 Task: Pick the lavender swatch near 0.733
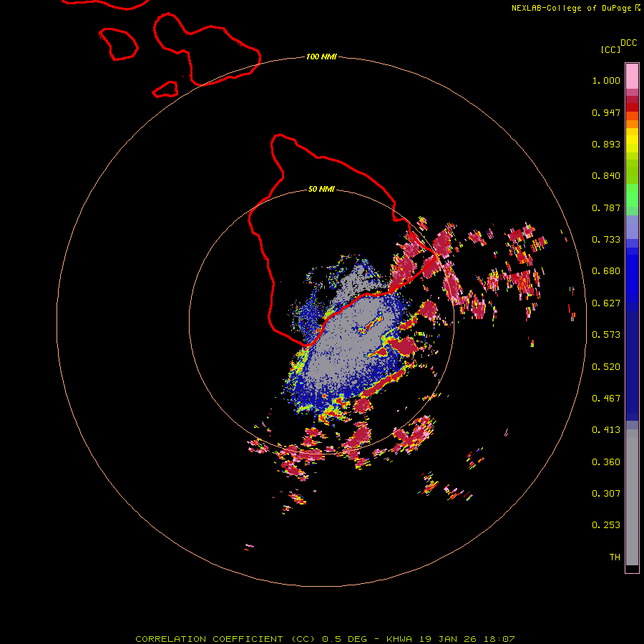(632, 227)
